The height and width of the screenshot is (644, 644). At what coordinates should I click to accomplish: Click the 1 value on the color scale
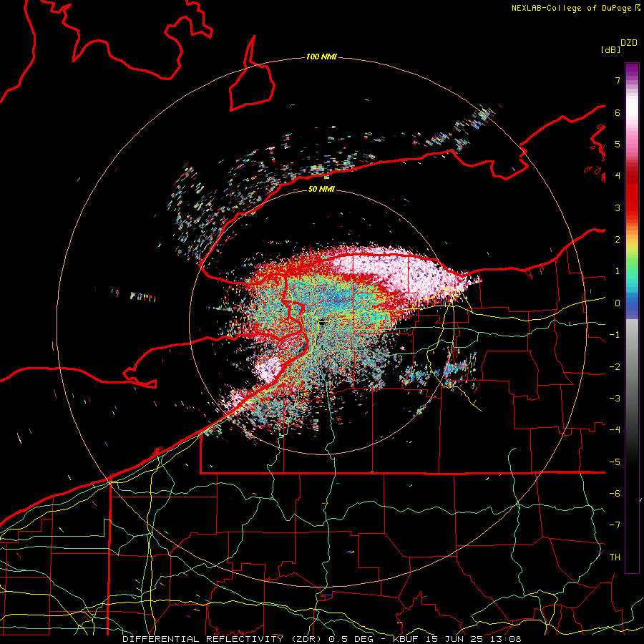(x=618, y=271)
